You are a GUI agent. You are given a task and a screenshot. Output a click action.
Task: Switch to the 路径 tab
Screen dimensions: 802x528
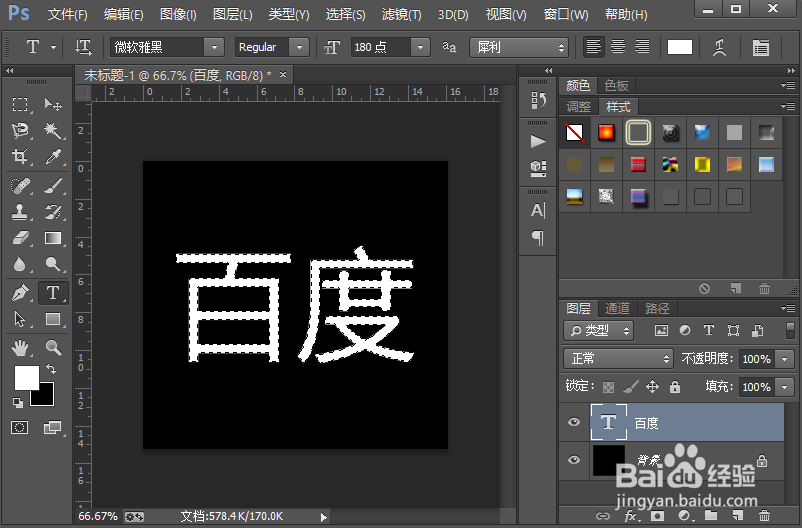coord(657,309)
